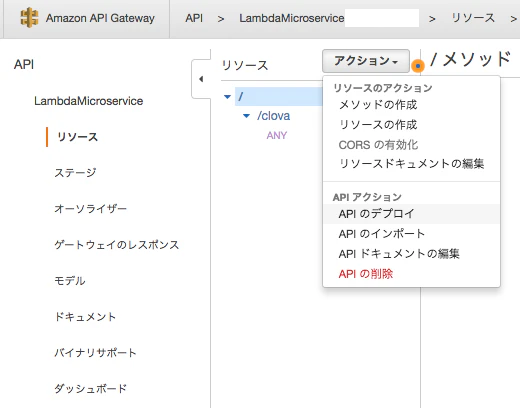This screenshot has height=408, width=520.
Task: Select API のデプロイ menu item
Action: [x=411, y=214]
